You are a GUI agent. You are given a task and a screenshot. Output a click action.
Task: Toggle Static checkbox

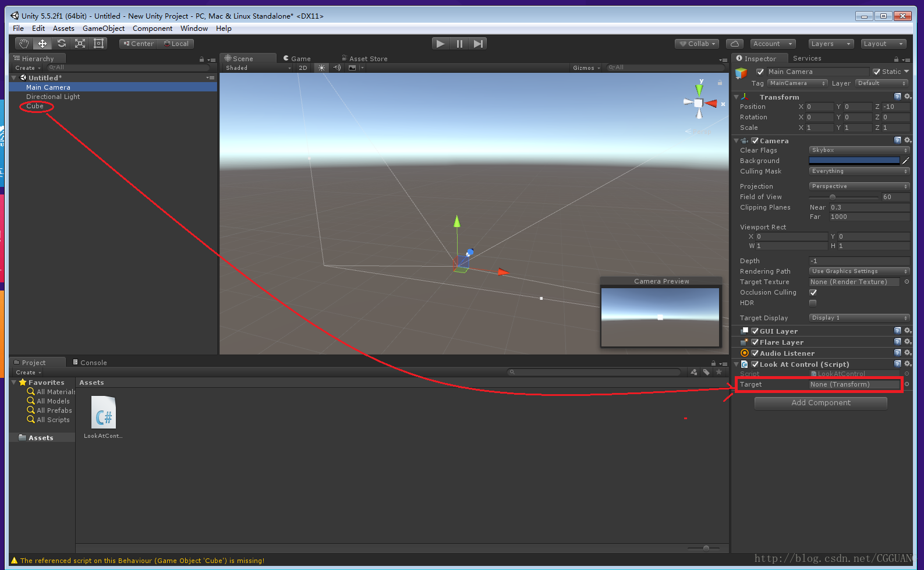pos(877,72)
